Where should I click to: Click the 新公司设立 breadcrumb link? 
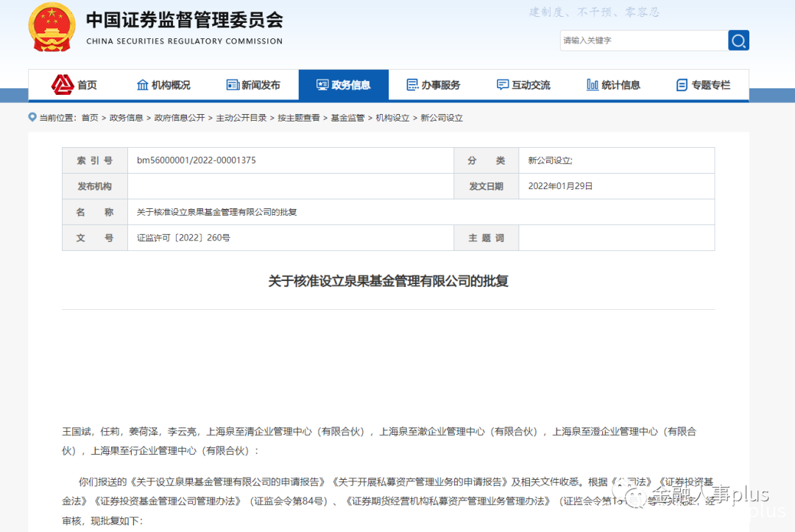[x=442, y=118]
